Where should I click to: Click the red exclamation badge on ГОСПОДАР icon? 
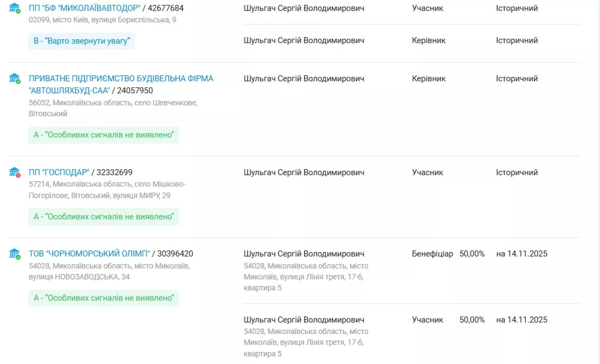[18, 175]
